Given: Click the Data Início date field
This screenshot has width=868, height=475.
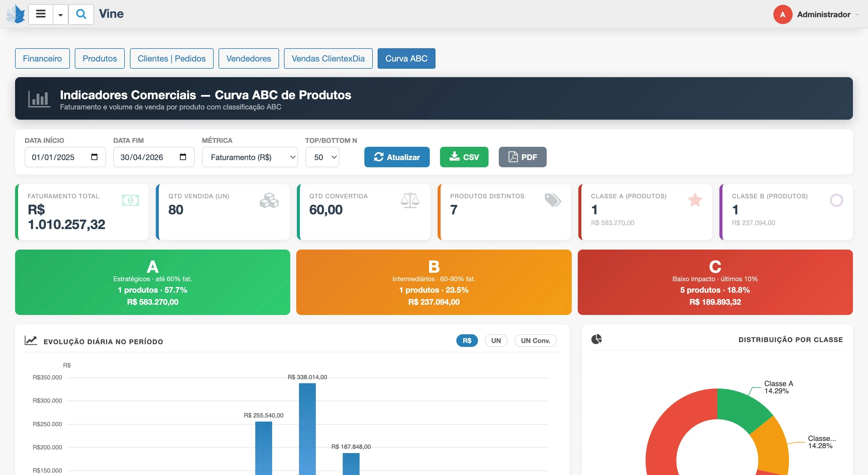Looking at the screenshot, I should click(65, 157).
